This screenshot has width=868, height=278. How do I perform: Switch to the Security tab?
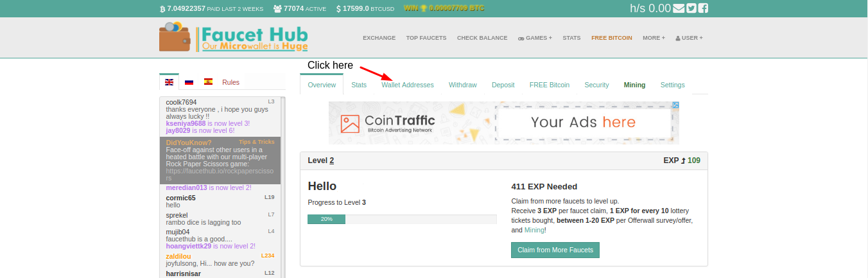pyautogui.click(x=596, y=85)
